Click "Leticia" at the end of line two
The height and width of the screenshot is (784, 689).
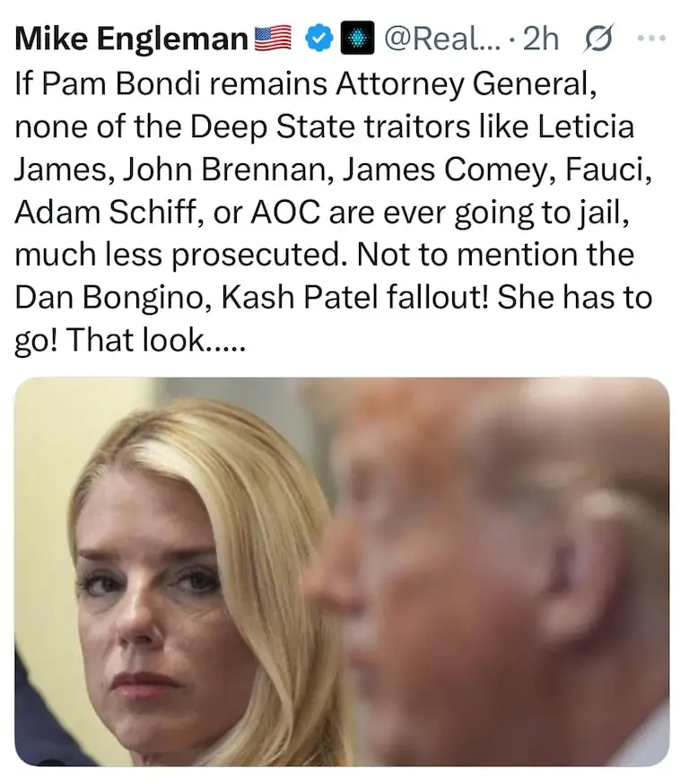pyautogui.click(x=586, y=126)
